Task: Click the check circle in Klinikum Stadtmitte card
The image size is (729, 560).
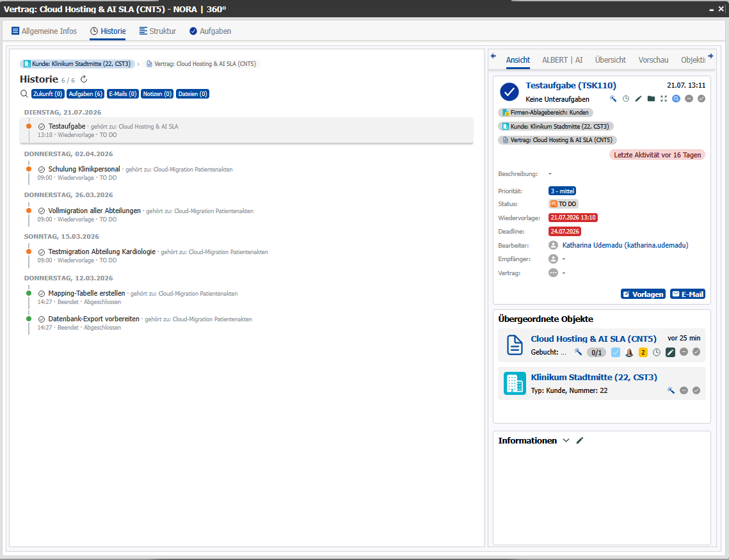Action: point(696,390)
